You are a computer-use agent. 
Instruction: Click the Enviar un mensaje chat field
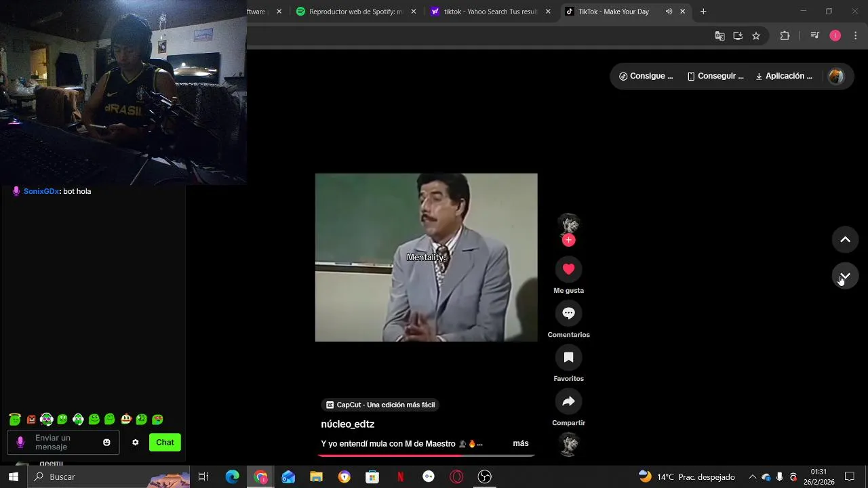63,443
